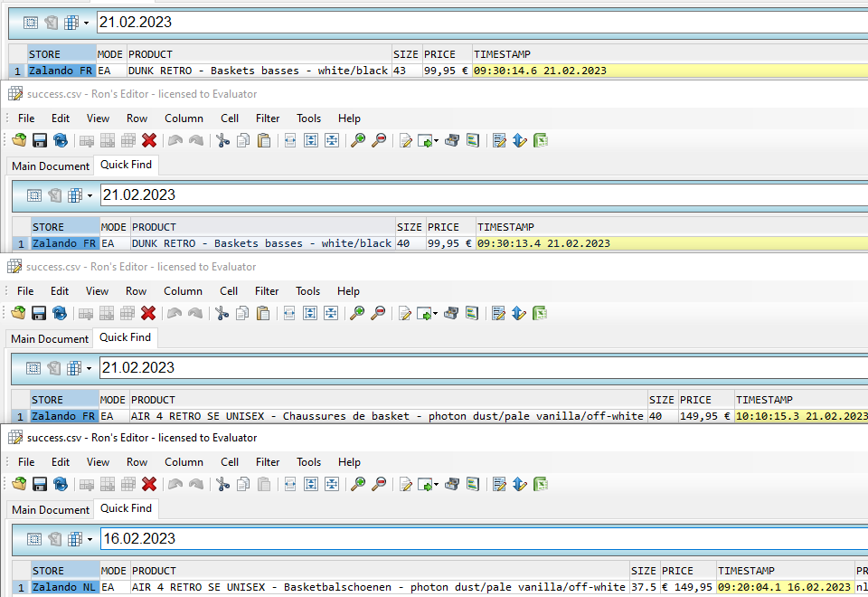868x597 pixels.
Task: Open file icon in the 16.02.2023 window
Action: pyautogui.click(x=19, y=484)
